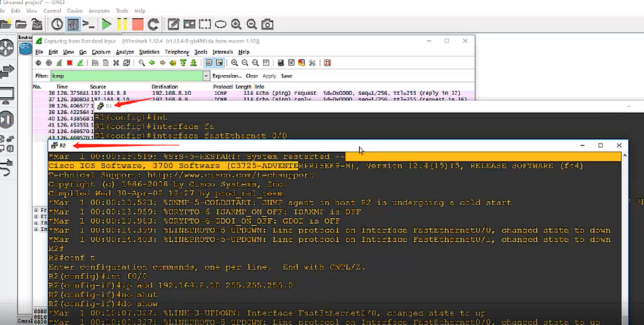The image size is (644, 325).
Task: Open GNS3 Control menu
Action: 52,11
